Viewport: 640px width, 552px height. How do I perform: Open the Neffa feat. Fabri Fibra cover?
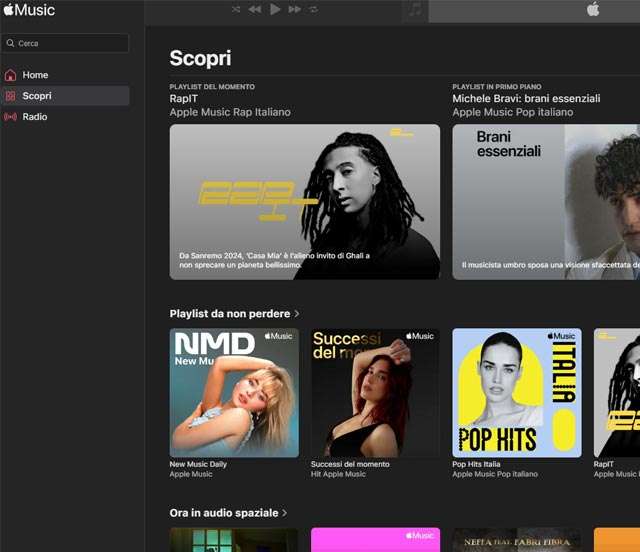517,540
